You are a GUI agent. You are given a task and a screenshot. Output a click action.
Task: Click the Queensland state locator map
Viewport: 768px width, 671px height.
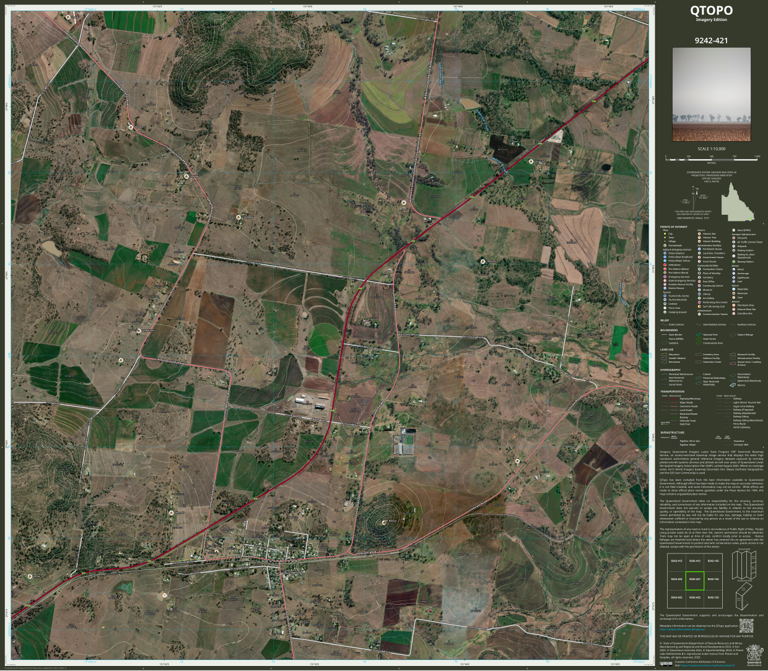[x=738, y=202]
